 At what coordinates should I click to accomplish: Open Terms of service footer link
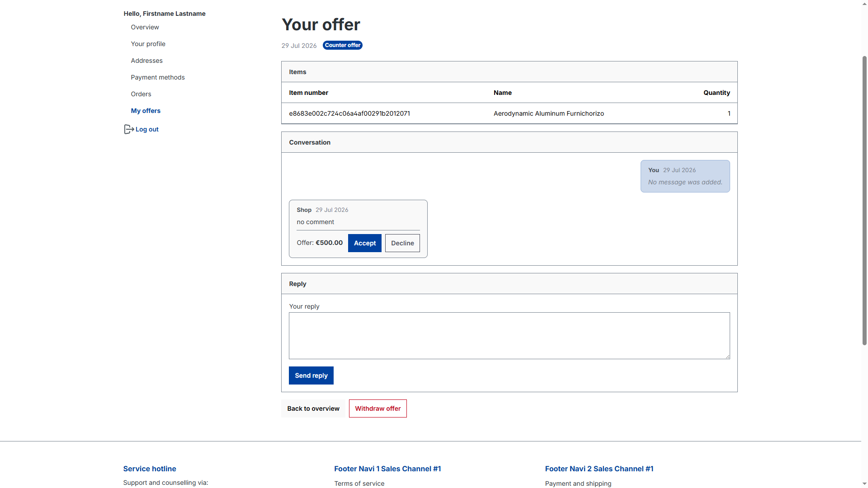tap(359, 483)
